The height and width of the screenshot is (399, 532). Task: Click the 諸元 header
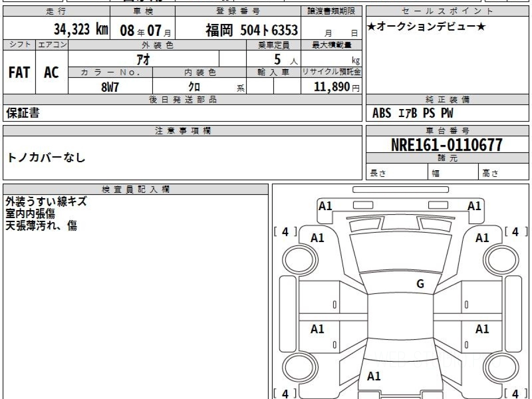(448, 158)
